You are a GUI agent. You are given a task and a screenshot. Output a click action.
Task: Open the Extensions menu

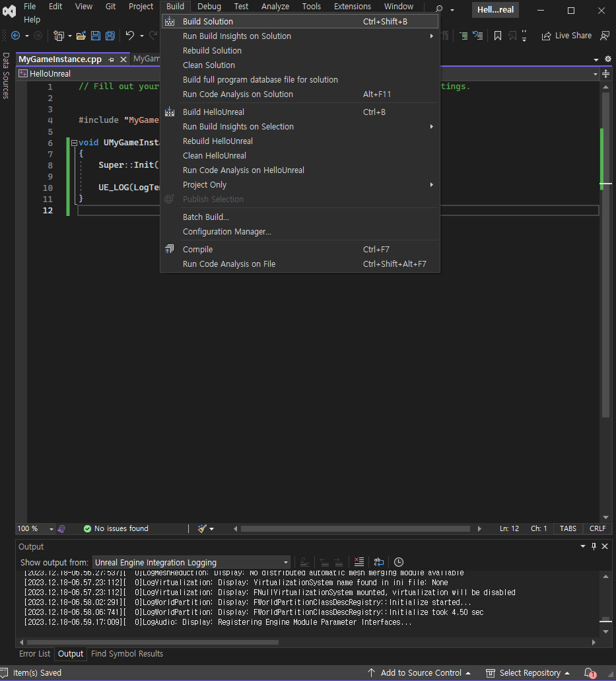click(x=352, y=7)
